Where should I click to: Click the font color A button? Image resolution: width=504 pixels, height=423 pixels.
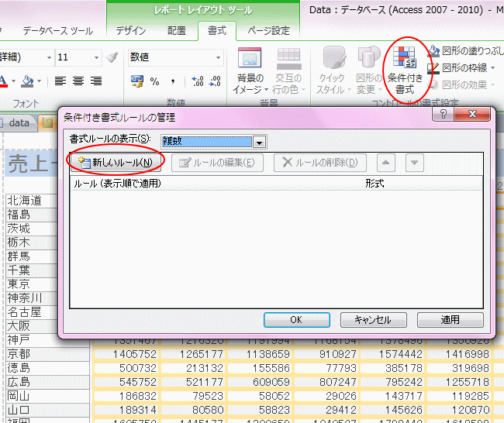point(3,81)
